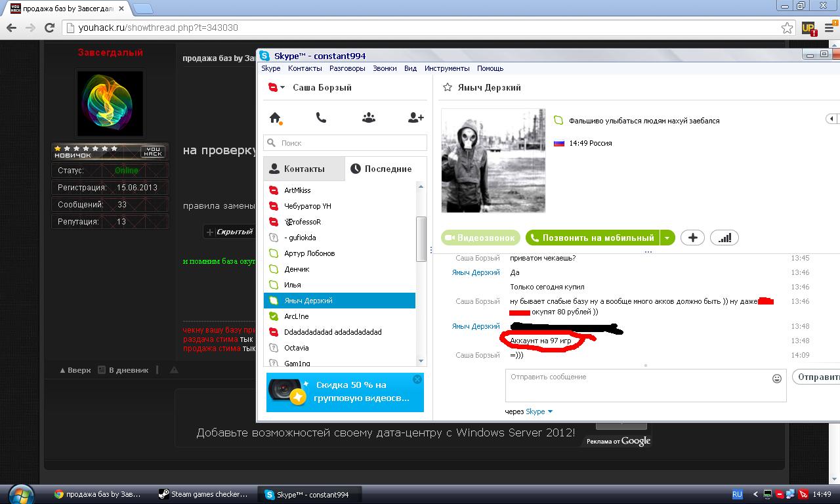
Task: Click the plus add-participants button
Action: (x=692, y=238)
